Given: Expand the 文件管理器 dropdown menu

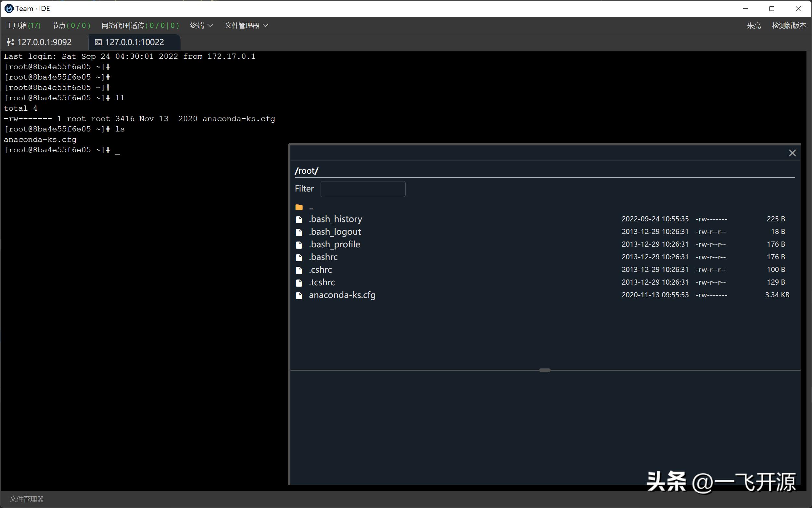Looking at the screenshot, I should 246,26.
